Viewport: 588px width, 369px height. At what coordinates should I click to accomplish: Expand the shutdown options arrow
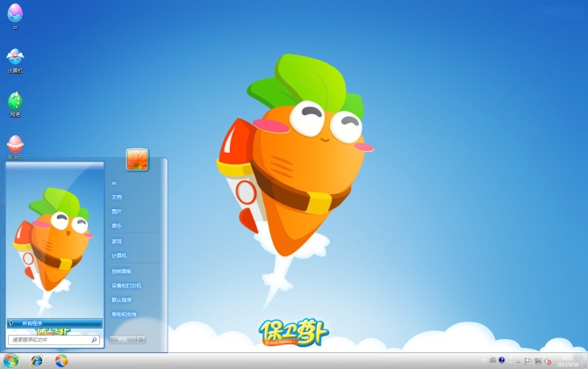141,340
